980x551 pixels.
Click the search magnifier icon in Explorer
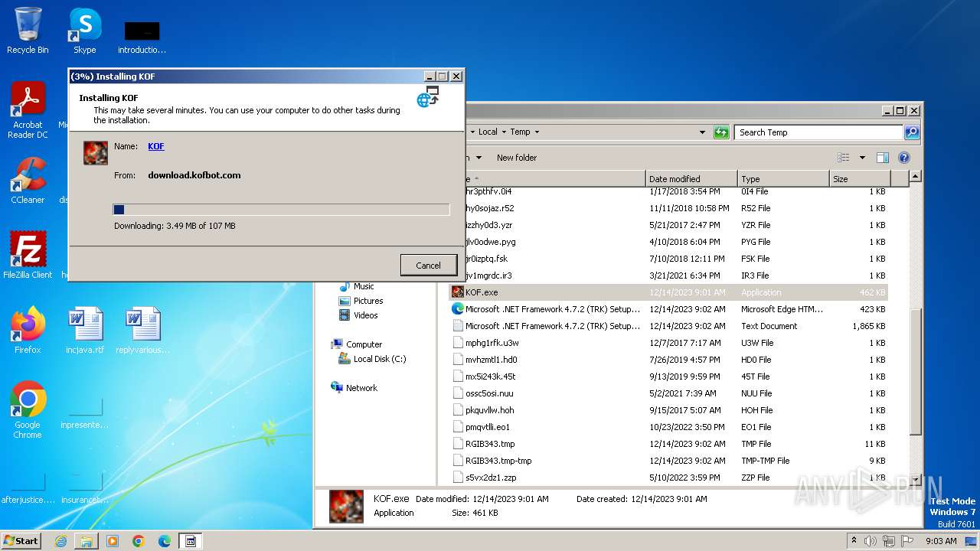pyautogui.click(x=911, y=132)
